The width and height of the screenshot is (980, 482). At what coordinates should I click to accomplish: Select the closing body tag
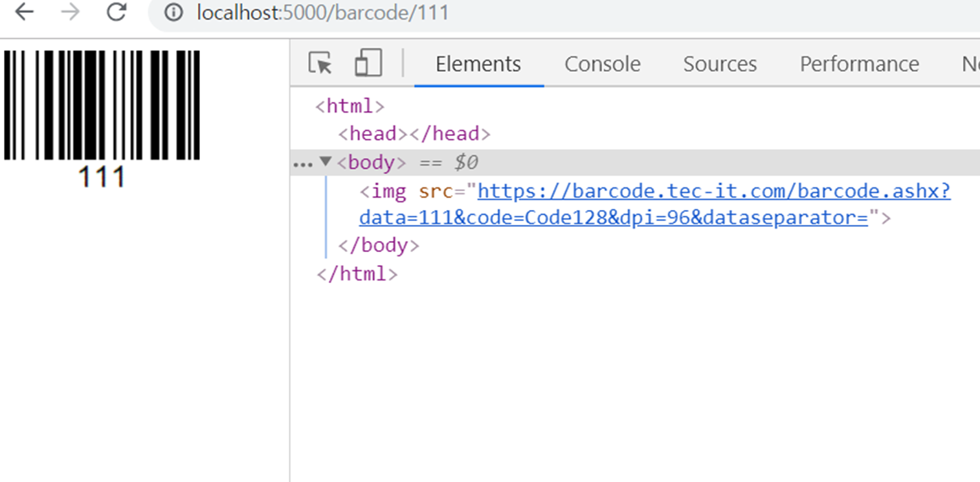pos(379,246)
